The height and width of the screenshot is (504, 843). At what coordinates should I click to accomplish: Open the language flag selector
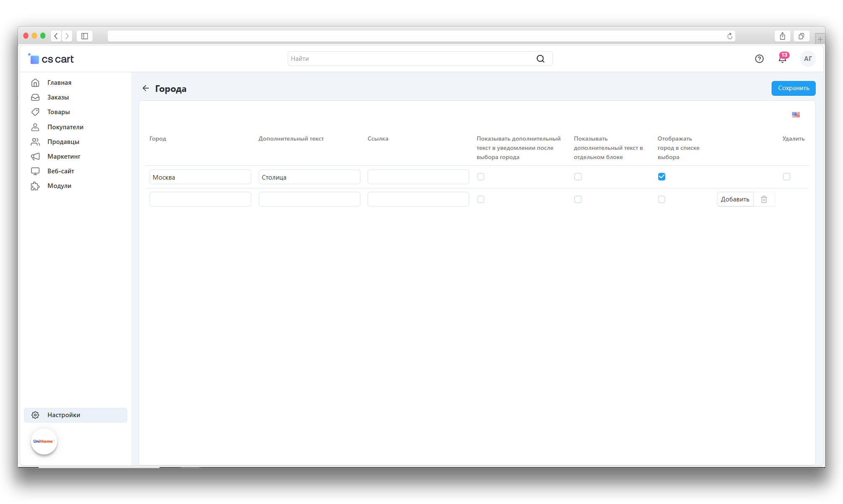[796, 115]
